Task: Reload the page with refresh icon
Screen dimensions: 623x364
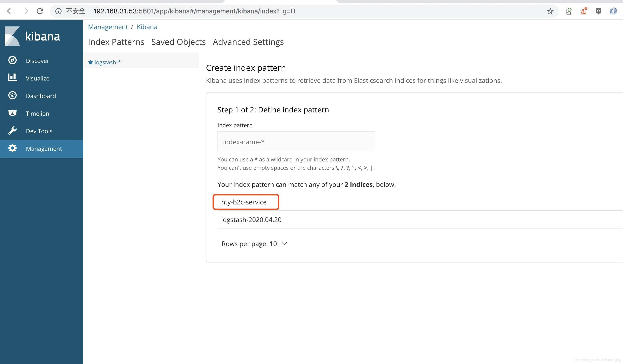Action: tap(40, 11)
